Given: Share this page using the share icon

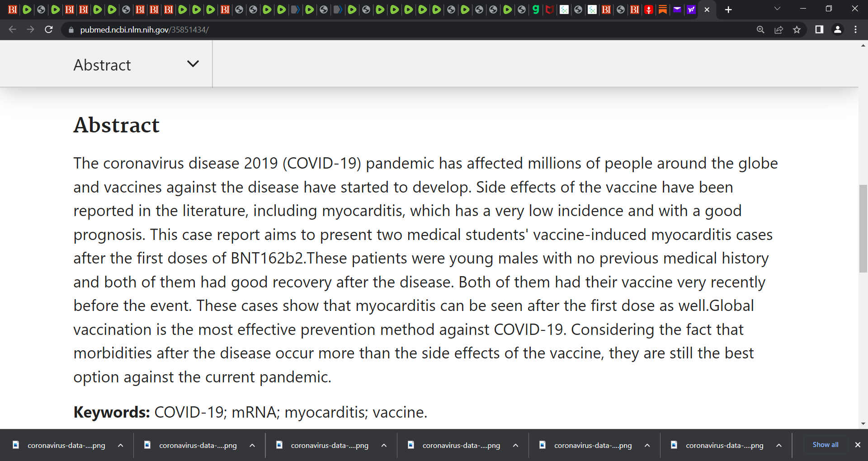Looking at the screenshot, I should (778, 29).
